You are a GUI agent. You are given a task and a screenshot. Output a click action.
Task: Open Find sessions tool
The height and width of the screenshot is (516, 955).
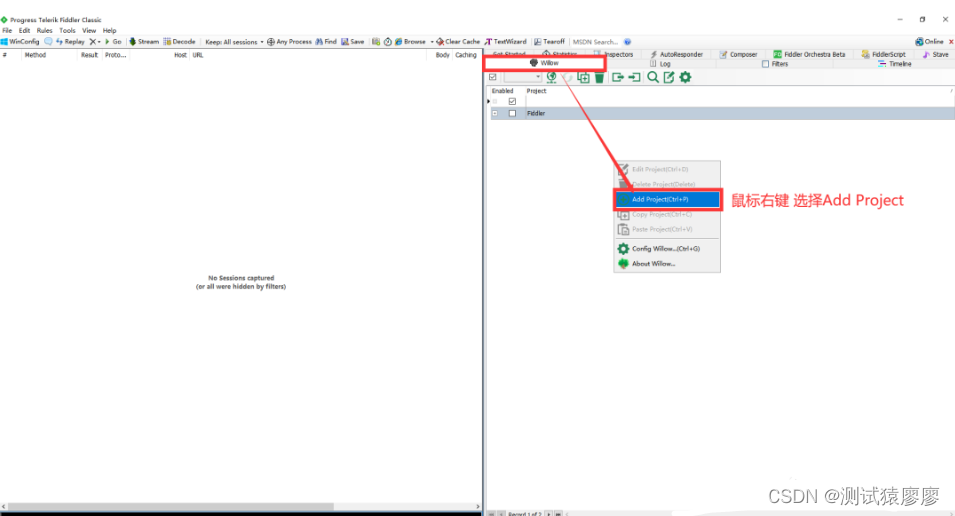pyautogui.click(x=326, y=41)
